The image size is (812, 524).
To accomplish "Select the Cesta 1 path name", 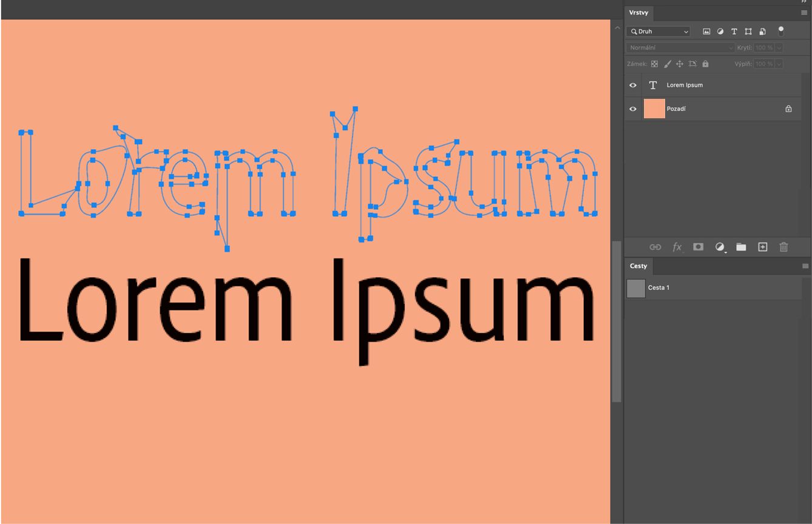I will click(658, 288).
